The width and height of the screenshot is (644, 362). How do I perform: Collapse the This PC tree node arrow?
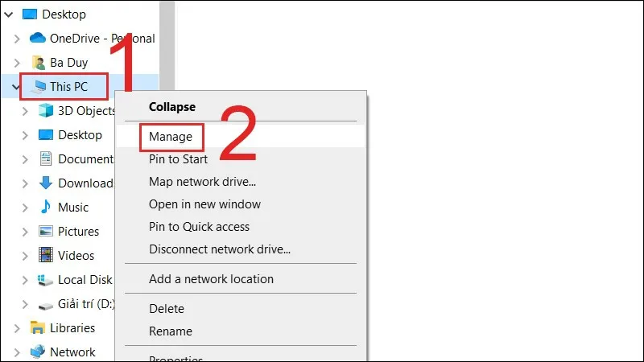[16, 87]
